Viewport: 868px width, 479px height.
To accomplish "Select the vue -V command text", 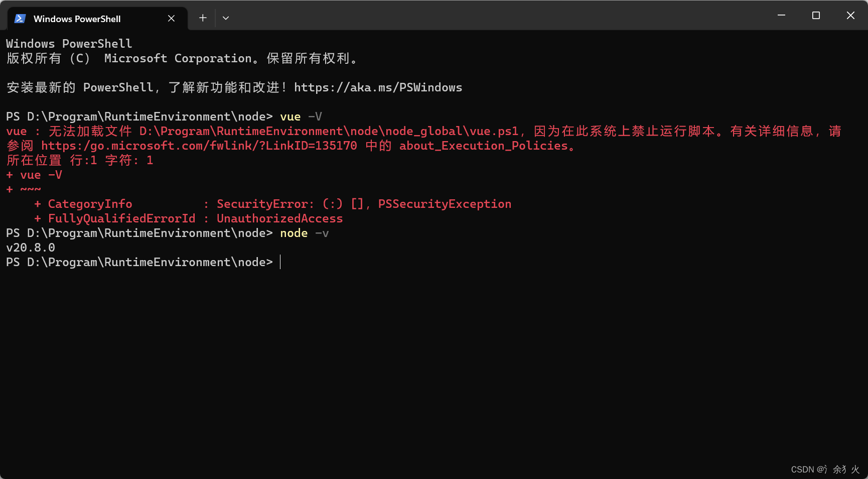I will 300,116.
